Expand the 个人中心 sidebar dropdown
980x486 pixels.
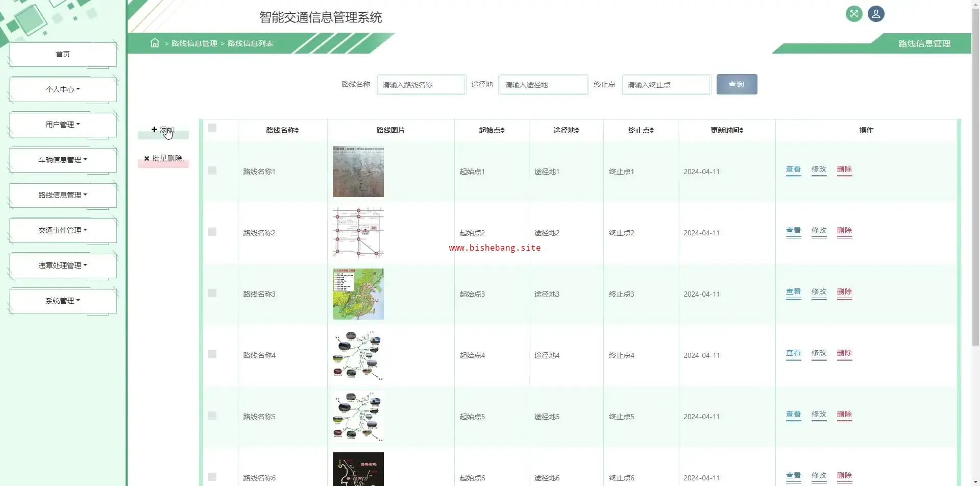click(x=63, y=89)
